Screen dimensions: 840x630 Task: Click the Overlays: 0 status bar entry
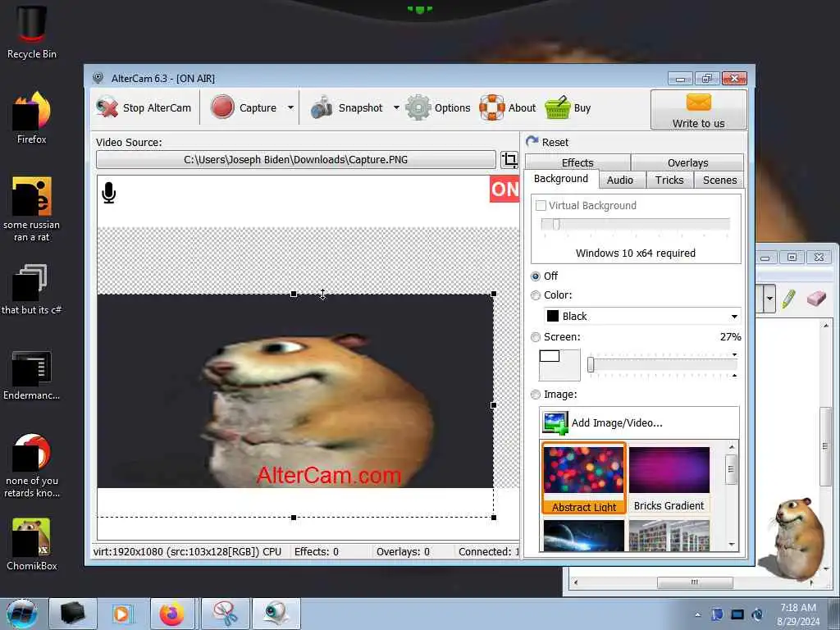point(403,552)
